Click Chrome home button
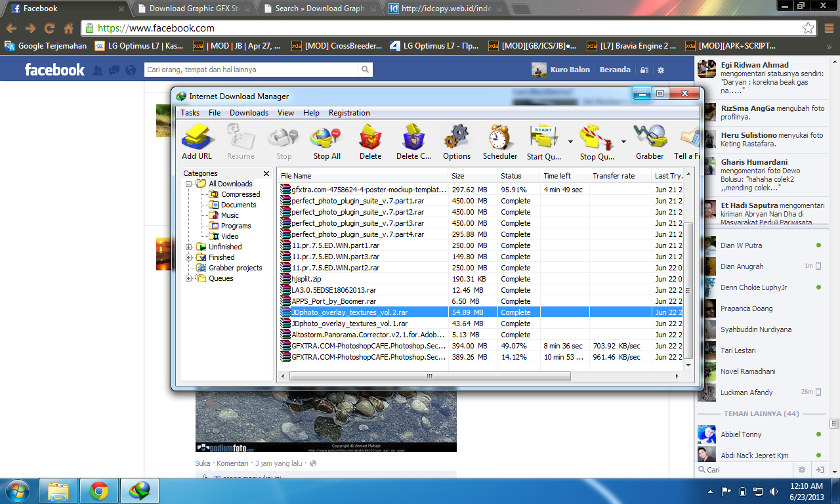 (68, 28)
